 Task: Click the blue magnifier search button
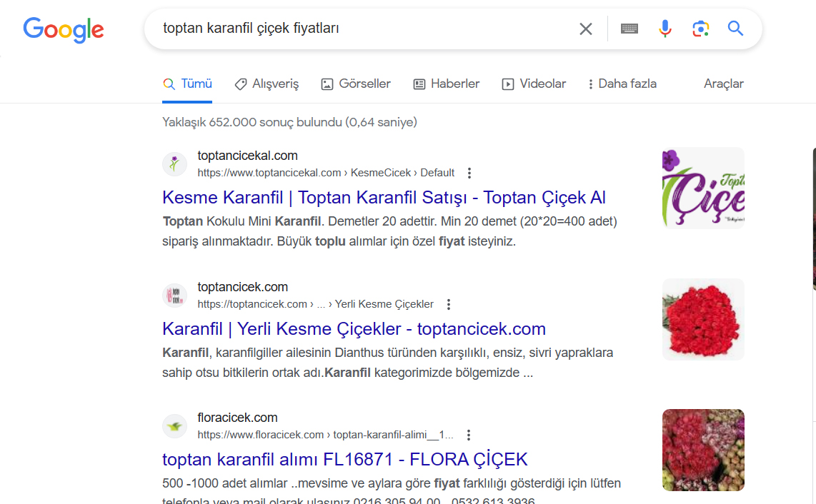click(735, 28)
